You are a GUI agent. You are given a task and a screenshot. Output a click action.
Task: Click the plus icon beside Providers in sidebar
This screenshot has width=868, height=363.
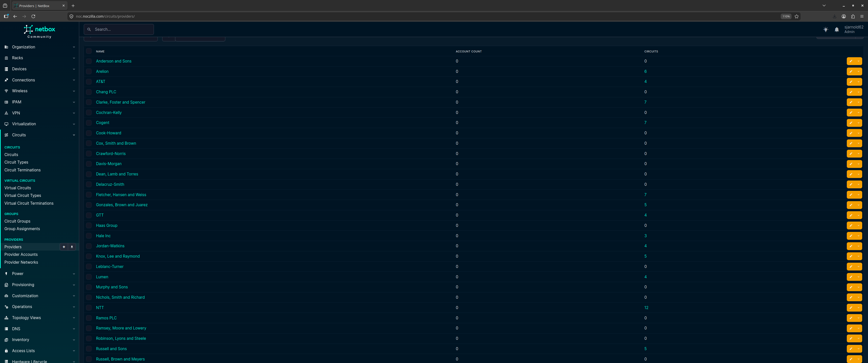[64, 247]
